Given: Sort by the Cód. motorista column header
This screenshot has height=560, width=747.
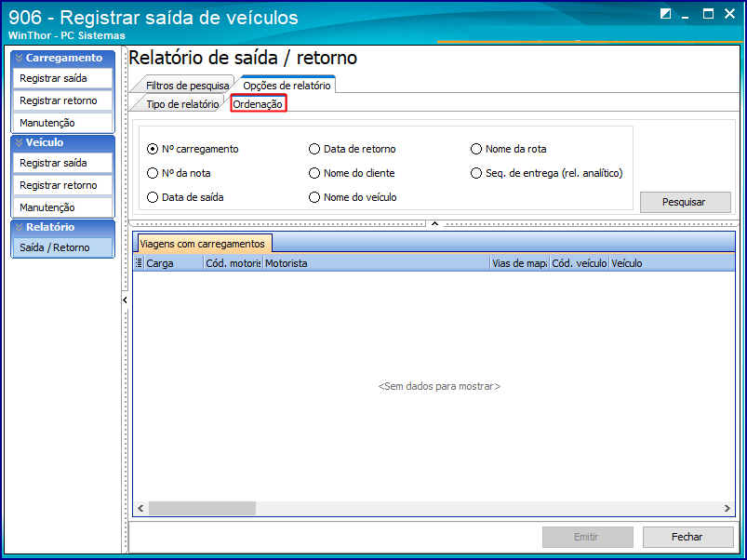Looking at the screenshot, I should coord(233,263).
